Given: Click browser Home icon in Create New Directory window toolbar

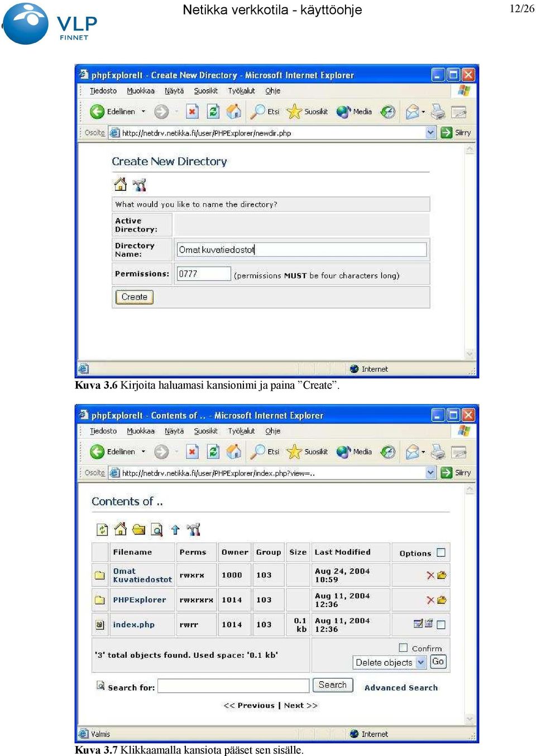Looking at the screenshot, I should 233,112.
